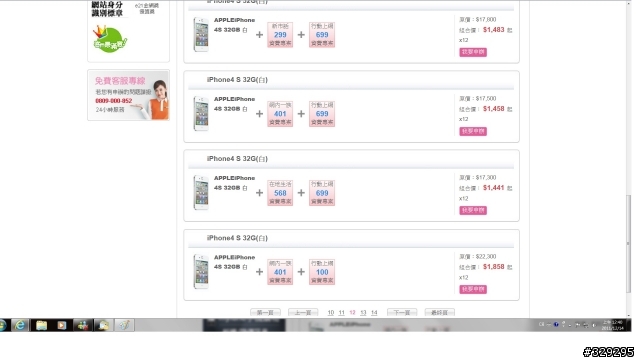Image resolution: width=640 pixels, height=360 pixels.
Task: Select the 699 data plan in the $1,483 offer
Action: [322, 35]
